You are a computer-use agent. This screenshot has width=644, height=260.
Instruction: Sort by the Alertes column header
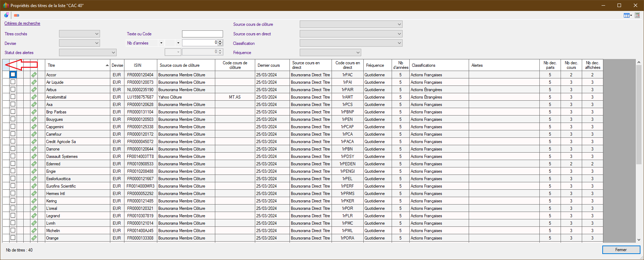[x=504, y=65]
